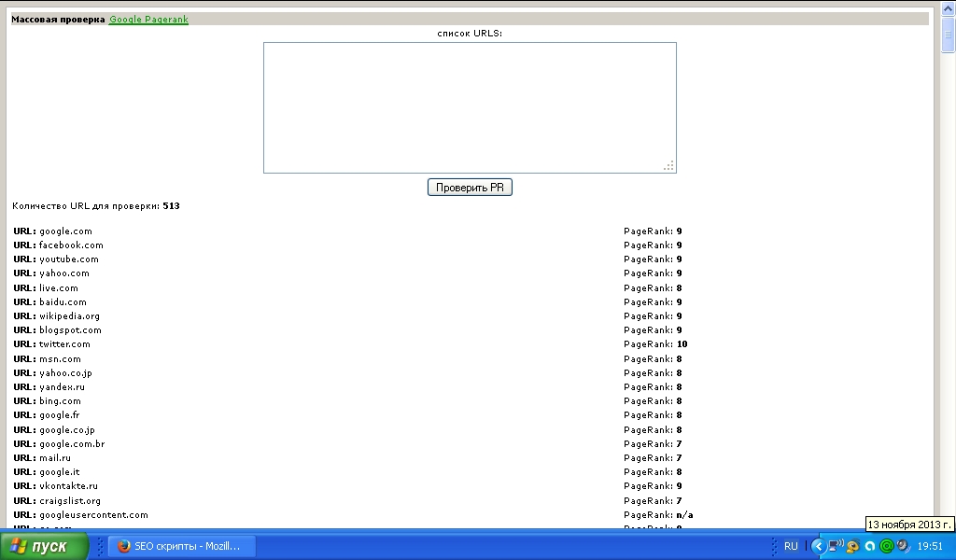Select the mail.ru URL text

pyautogui.click(x=55, y=457)
